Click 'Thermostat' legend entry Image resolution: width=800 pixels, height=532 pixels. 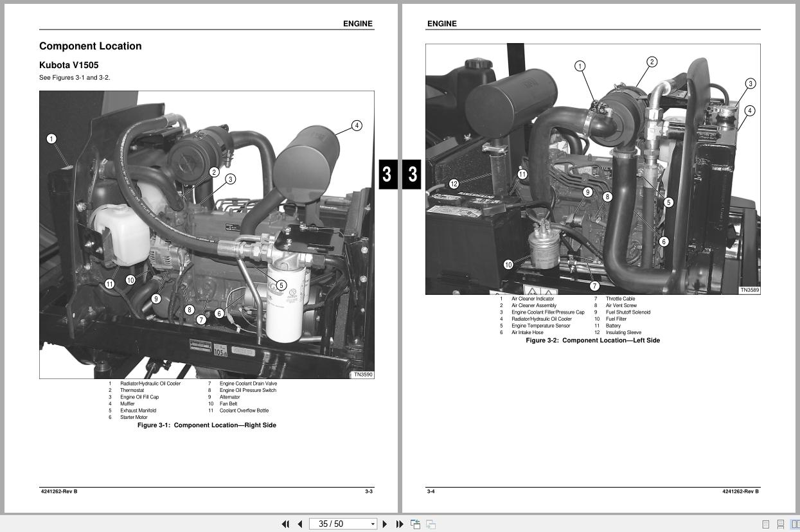(132, 391)
